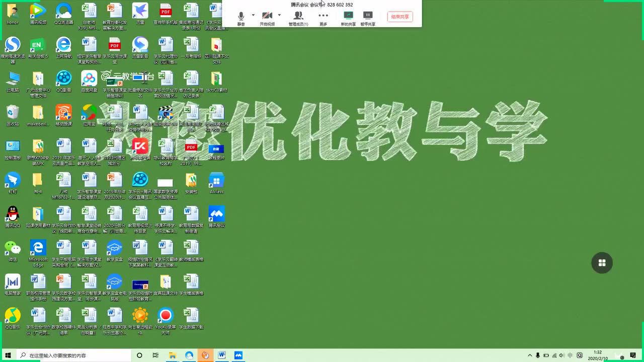
Task: Launch Tencent QQ (腾讯QQ) penguin icon
Action: point(13,217)
